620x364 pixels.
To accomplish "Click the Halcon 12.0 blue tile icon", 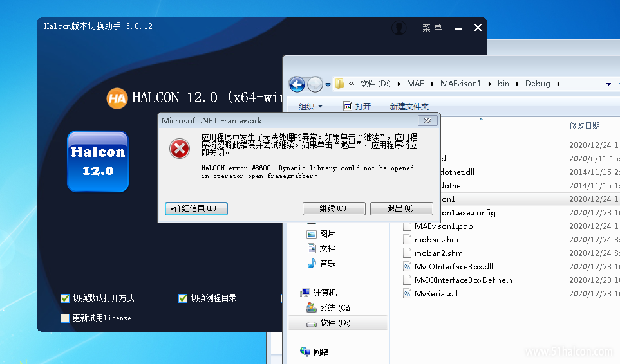I will 98,161.
